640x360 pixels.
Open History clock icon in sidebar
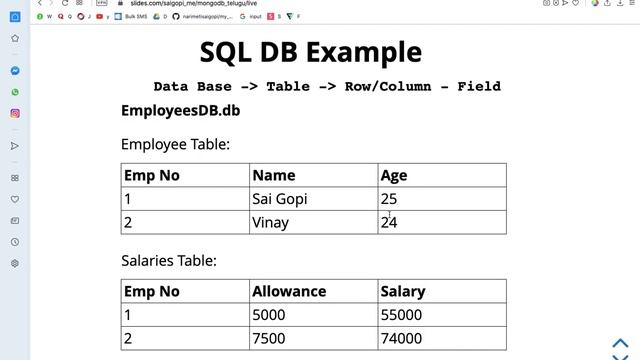click(15, 242)
